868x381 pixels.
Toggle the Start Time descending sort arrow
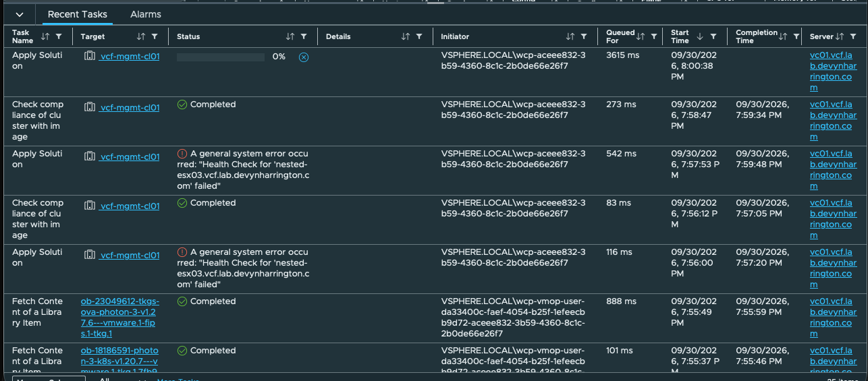tap(699, 36)
